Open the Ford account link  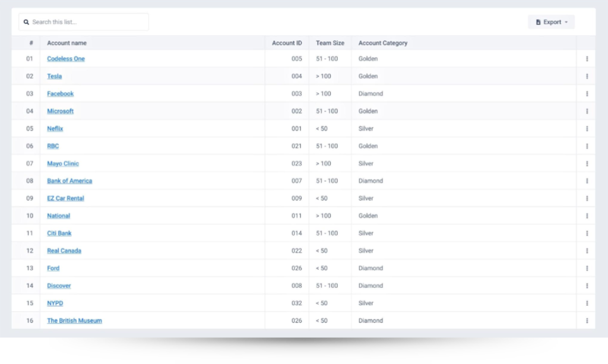tap(53, 268)
